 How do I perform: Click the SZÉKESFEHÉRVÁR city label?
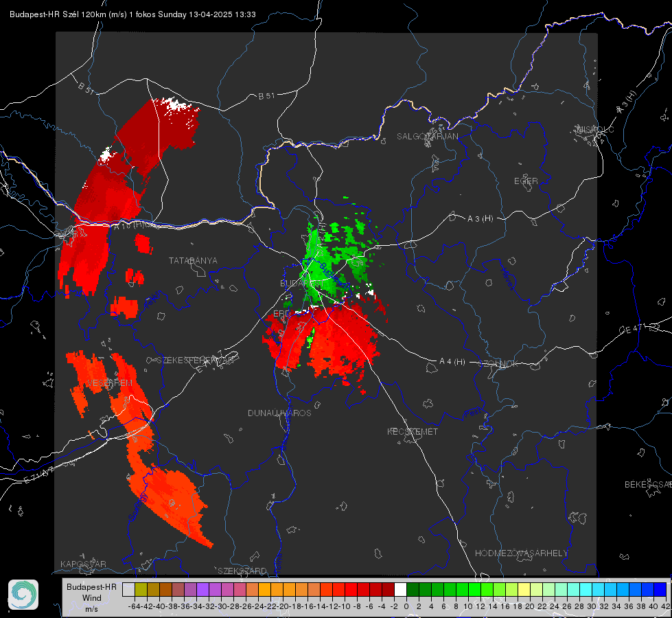pyautogui.click(x=195, y=360)
